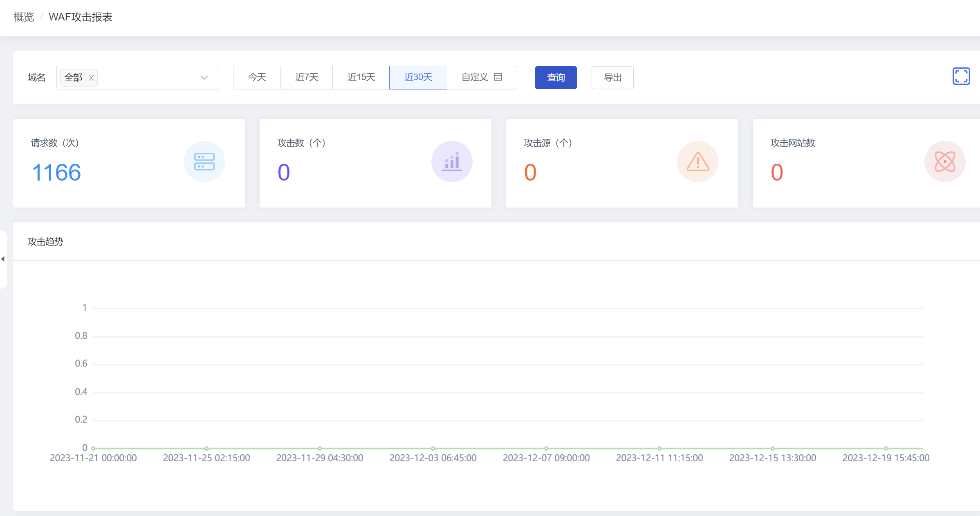The height and width of the screenshot is (516, 980).
Task: Go to 概览 breadcrumb link
Action: [x=23, y=17]
